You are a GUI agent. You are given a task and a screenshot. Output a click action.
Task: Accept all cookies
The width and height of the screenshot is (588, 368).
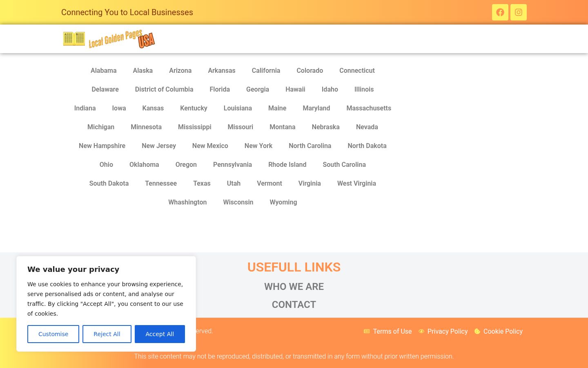click(160, 334)
